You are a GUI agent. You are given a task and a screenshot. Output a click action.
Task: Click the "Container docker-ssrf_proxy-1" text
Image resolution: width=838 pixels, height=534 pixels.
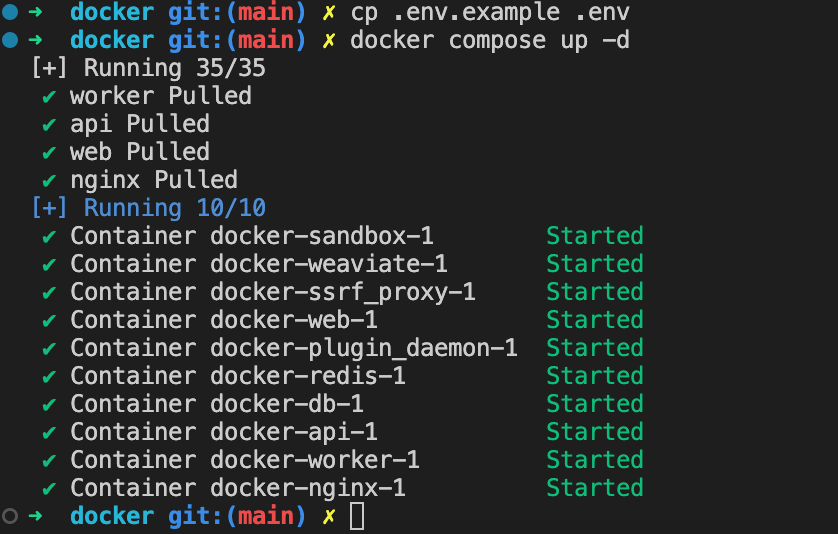(x=272, y=293)
